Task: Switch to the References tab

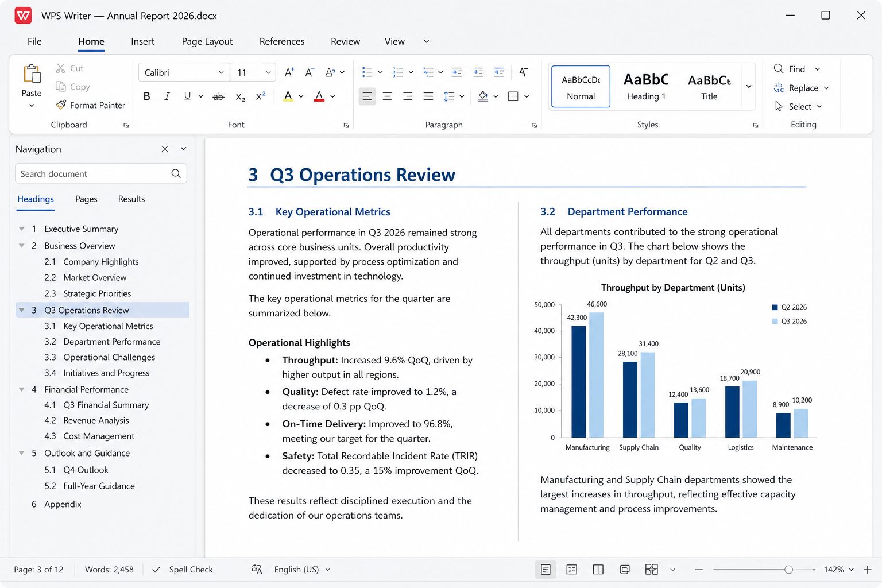Action: click(x=282, y=41)
